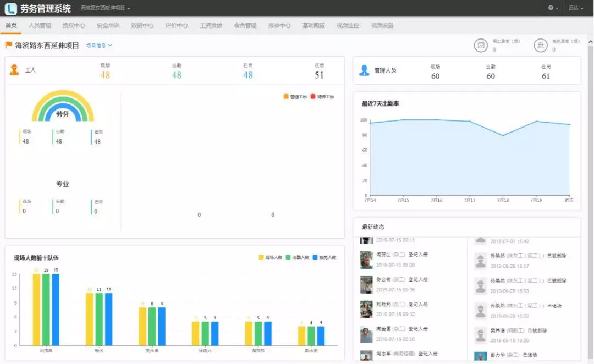The image size is (594, 364).
Task: Switch to the 人员管理 tab
Action: point(40,25)
